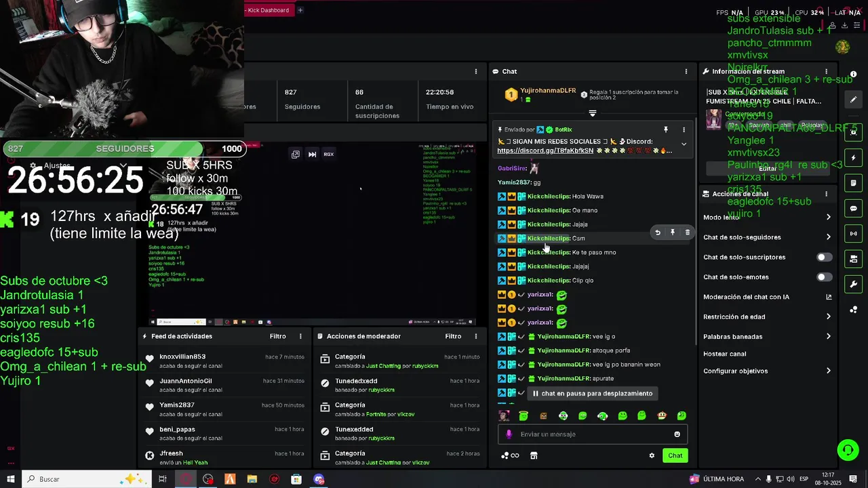The image size is (868, 488).
Task: Open the Discord link in pinned message
Action: [545, 151]
